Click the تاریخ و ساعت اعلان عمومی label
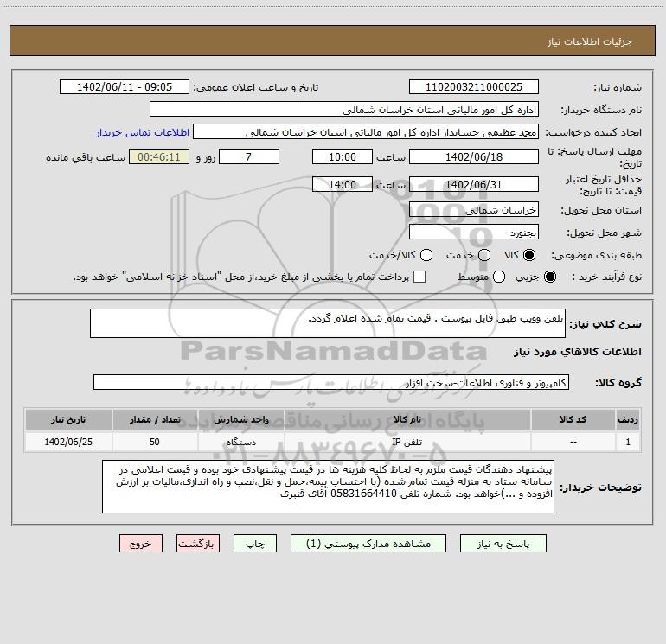Screen dimensions: 666x644 pyautogui.click(x=256, y=88)
